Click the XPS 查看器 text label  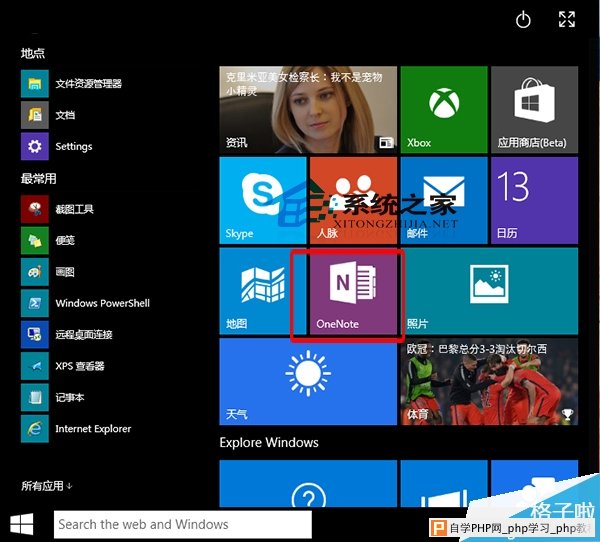pos(80,366)
